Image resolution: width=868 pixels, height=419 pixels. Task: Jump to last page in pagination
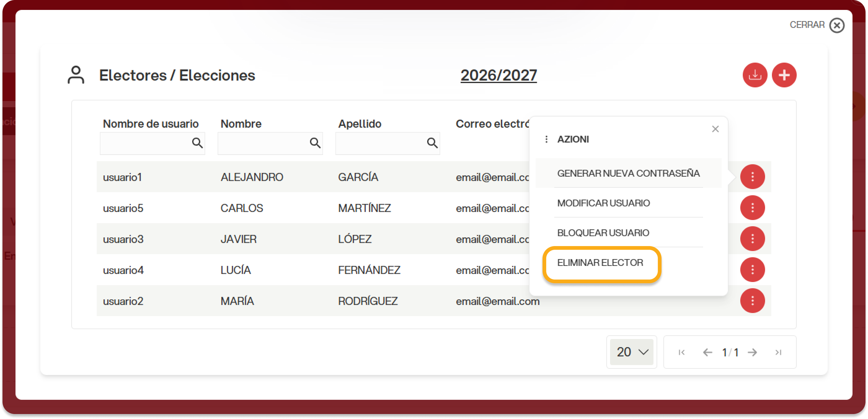tap(778, 352)
